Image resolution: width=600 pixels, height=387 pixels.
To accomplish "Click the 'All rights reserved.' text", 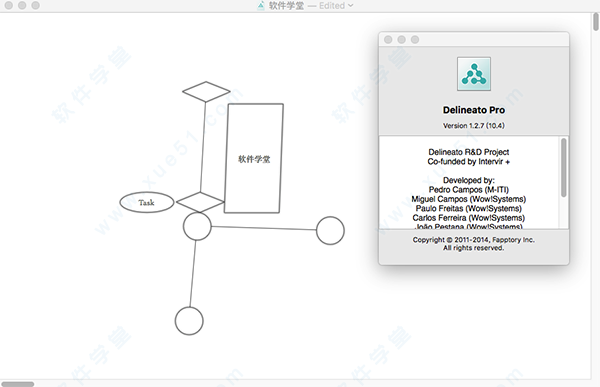I will (x=474, y=248).
